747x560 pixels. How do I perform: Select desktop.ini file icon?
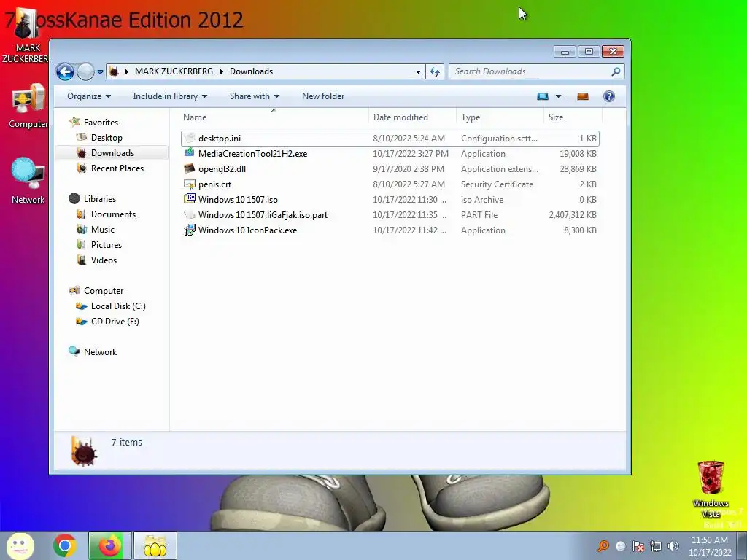click(190, 138)
